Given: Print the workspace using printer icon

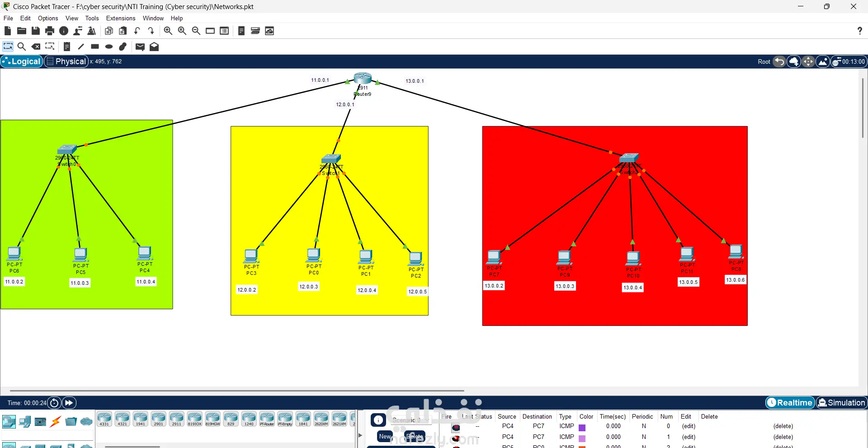Looking at the screenshot, I should pyautogui.click(x=50, y=31).
